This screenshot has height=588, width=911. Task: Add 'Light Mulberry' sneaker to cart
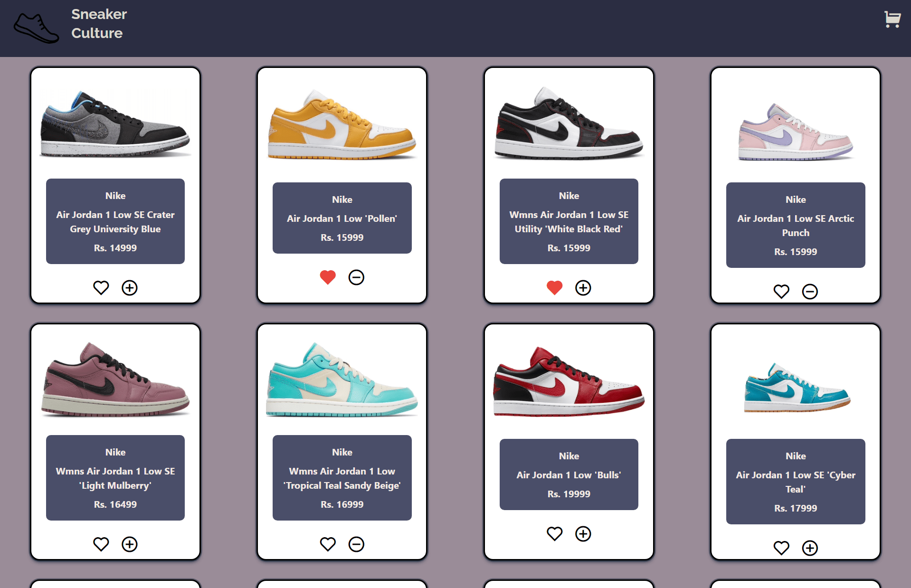click(x=129, y=544)
